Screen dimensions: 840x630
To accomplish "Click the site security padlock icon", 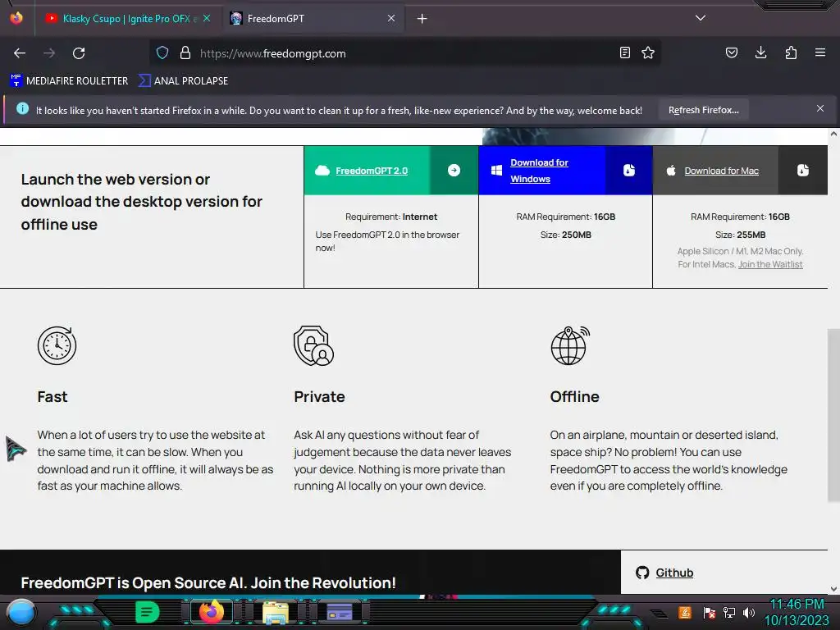I will pos(185,52).
